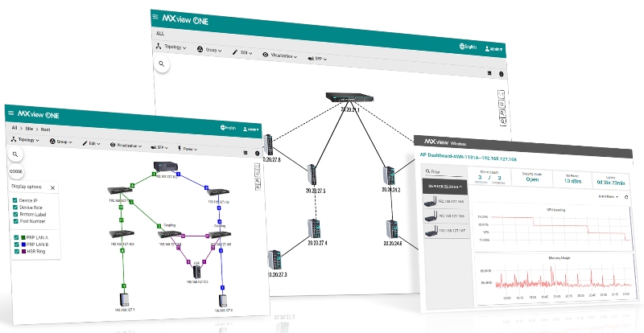
Task: Toggle the Bottom Label checkbox
Action: pos(15,214)
